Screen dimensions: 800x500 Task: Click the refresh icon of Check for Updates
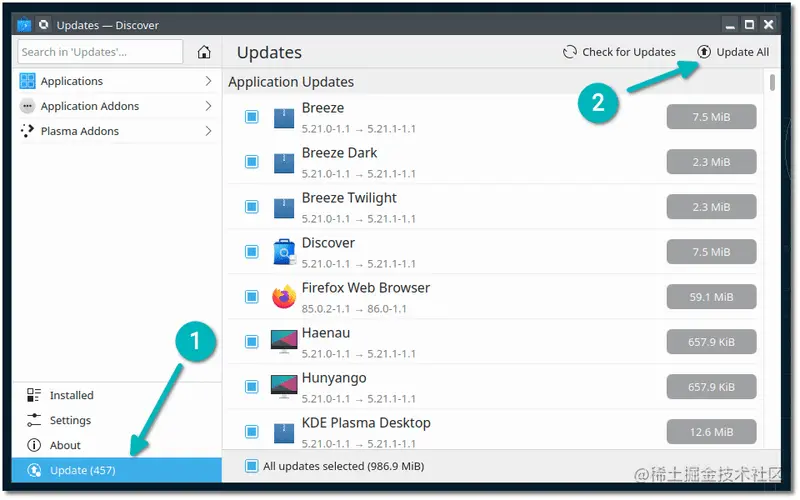[569, 52]
